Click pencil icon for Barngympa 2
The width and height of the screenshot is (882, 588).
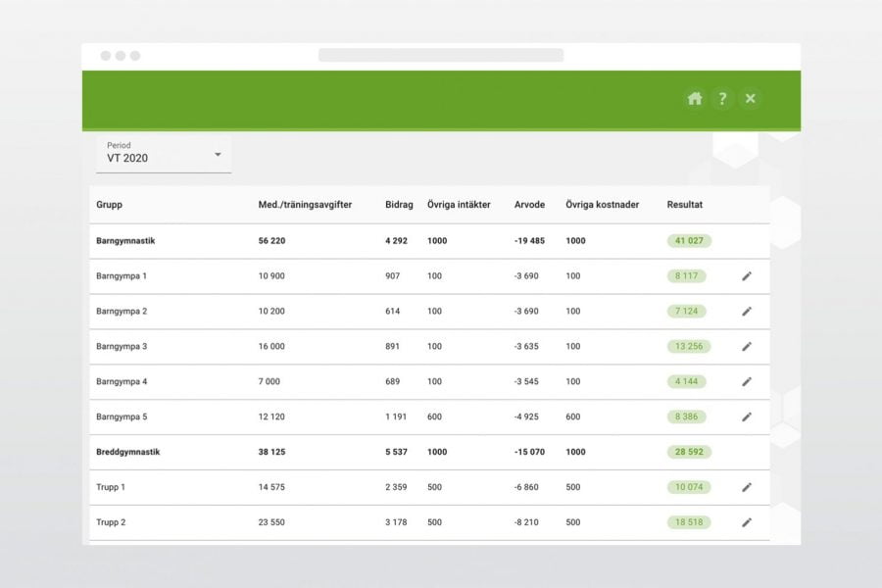click(747, 312)
